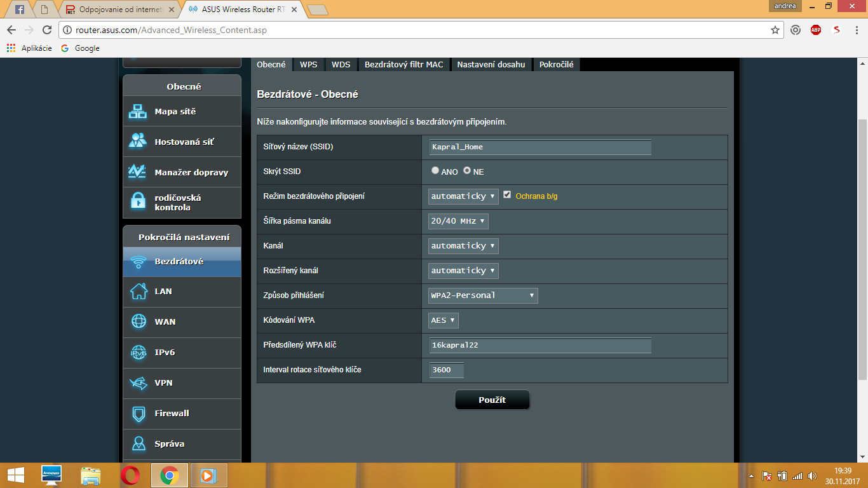Click the red S extension icon
Image resolution: width=868 pixels, height=488 pixels.
837,30
